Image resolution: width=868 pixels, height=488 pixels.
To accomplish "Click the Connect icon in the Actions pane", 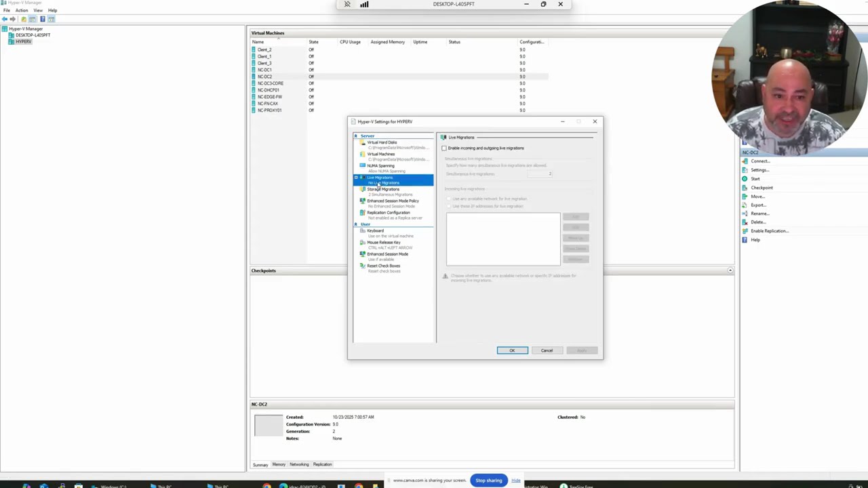I will [x=745, y=161].
